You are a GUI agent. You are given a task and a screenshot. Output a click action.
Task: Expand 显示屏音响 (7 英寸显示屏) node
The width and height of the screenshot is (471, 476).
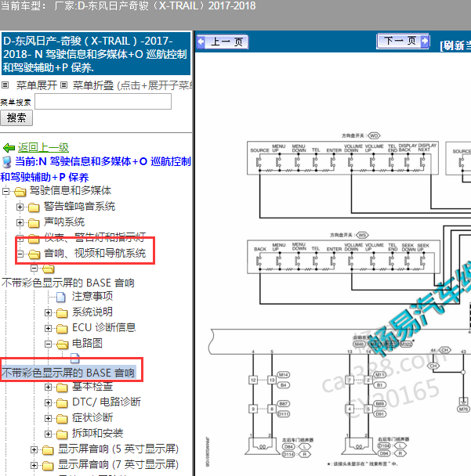[x=34, y=465]
